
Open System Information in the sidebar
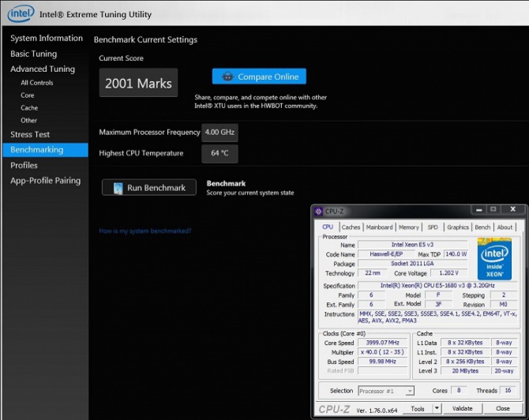click(47, 38)
